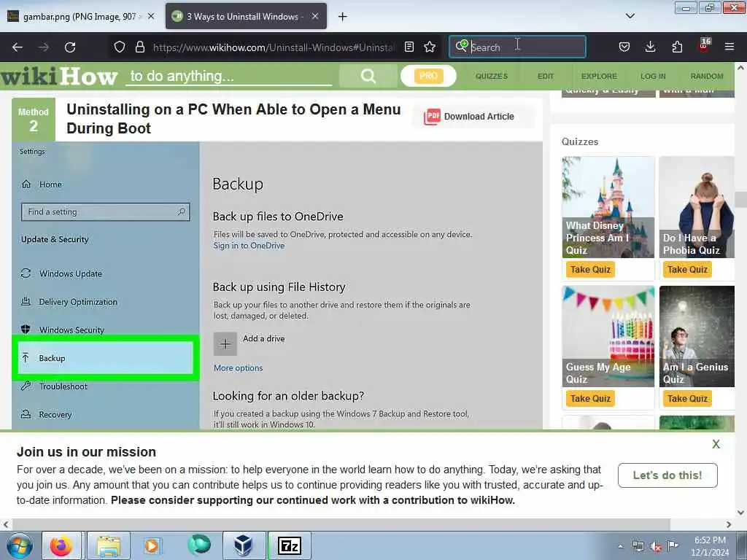This screenshot has width=747, height=560.
Task: Open the 7-Zip taskbar icon
Action: point(290,545)
